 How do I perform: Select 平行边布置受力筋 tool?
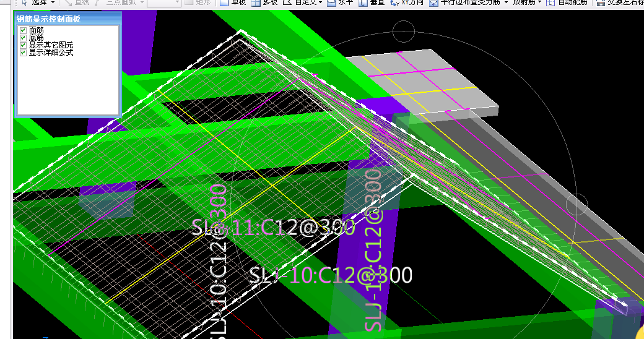465,2
